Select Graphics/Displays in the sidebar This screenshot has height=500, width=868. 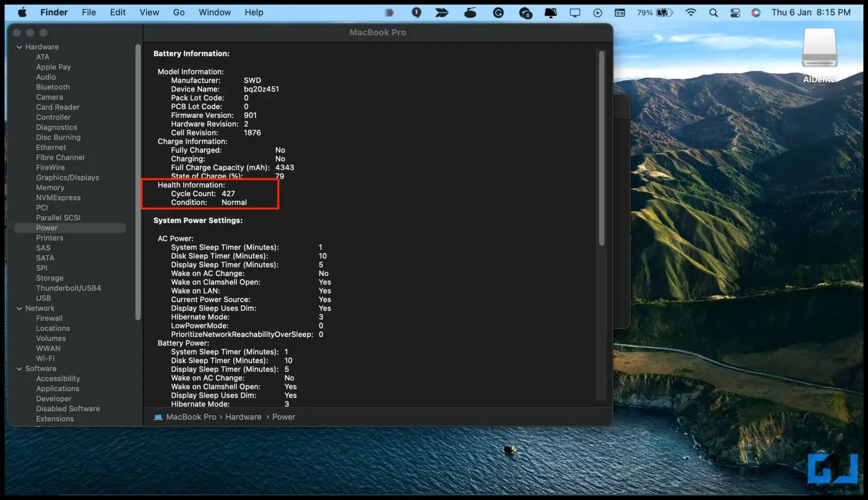(68, 178)
